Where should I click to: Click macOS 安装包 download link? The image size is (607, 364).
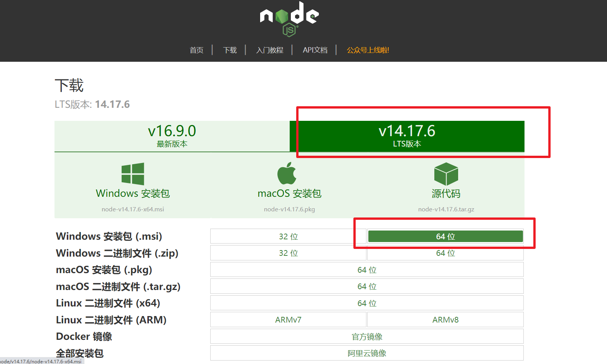[289, 193]
